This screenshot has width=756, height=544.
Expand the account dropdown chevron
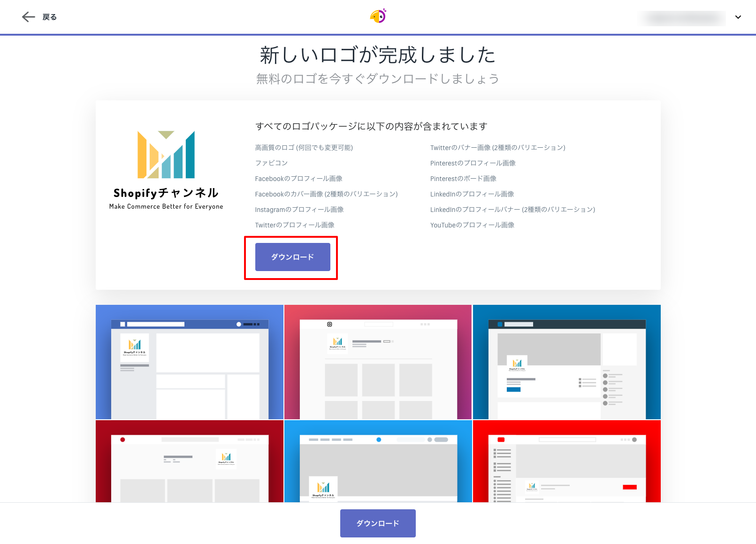coord(738,17)
